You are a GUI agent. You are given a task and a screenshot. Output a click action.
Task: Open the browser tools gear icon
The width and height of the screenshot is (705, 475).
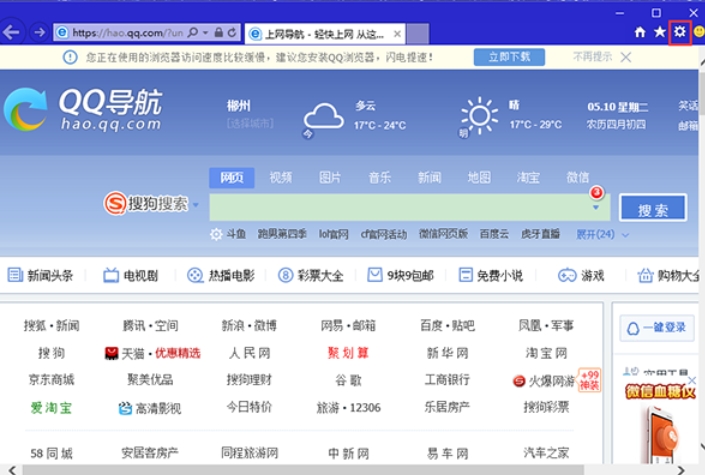tap(679, 32)
